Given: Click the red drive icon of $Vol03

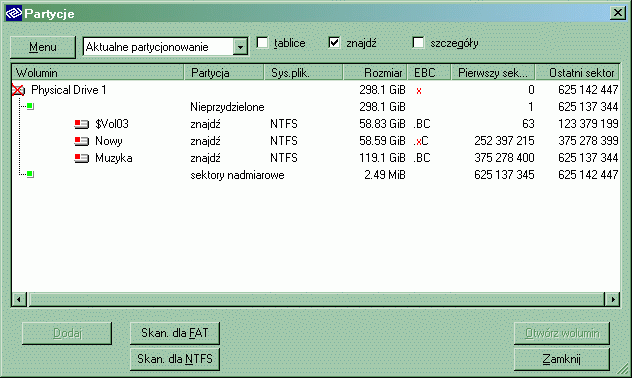Looking at the screenshot, I should (x=81, y=124).
